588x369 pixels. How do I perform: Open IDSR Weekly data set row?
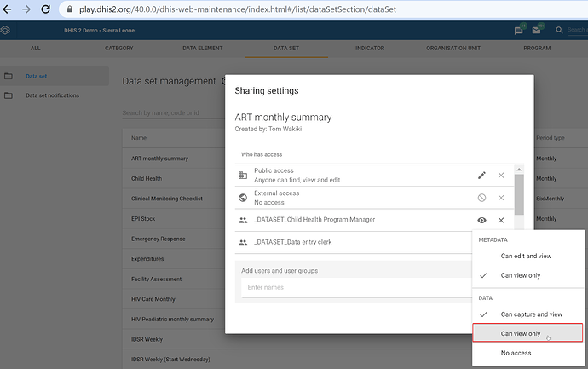[x=173, y=339]
